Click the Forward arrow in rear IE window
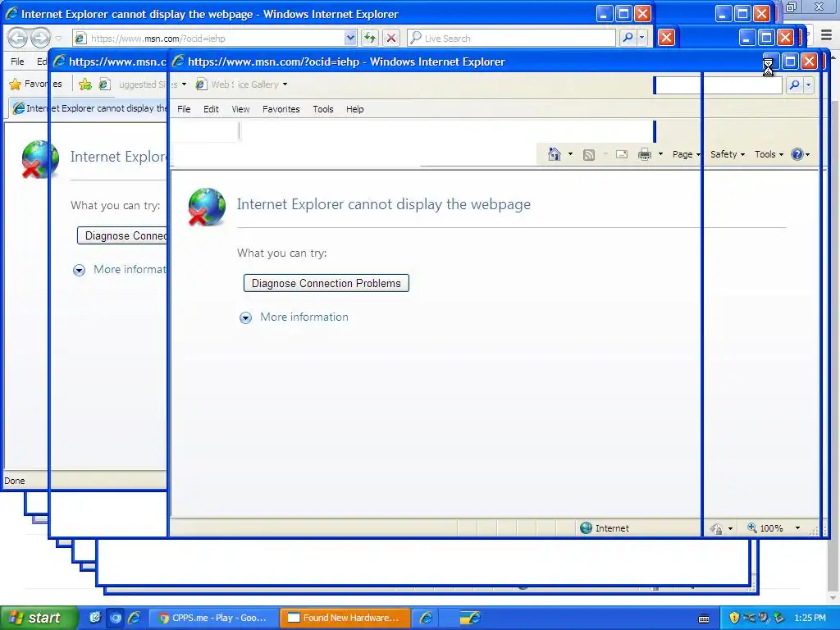The width and height of the screenshot is (840, 630). pos(40,38)
